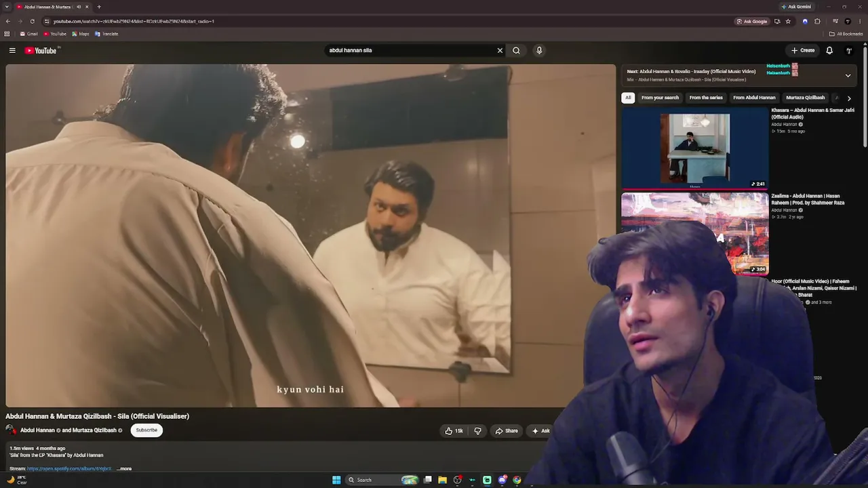Expand the description with ...more

click(124, 468)
